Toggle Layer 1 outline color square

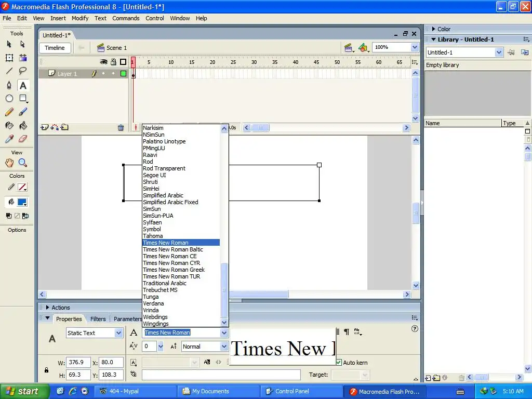click(123, 73)
